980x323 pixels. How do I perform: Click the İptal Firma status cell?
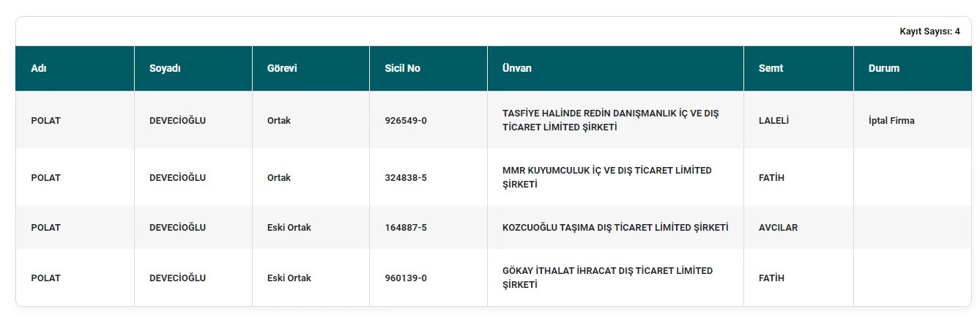pos(891,120)
